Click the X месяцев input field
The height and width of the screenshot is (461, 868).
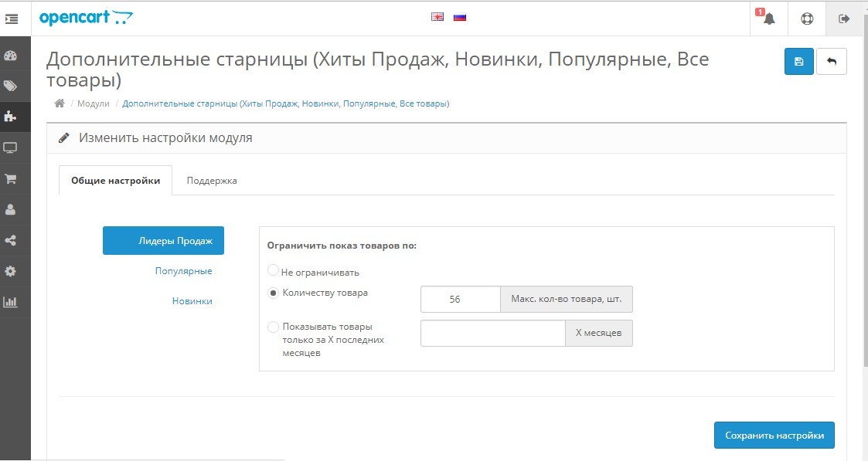[x=492, y=334]
